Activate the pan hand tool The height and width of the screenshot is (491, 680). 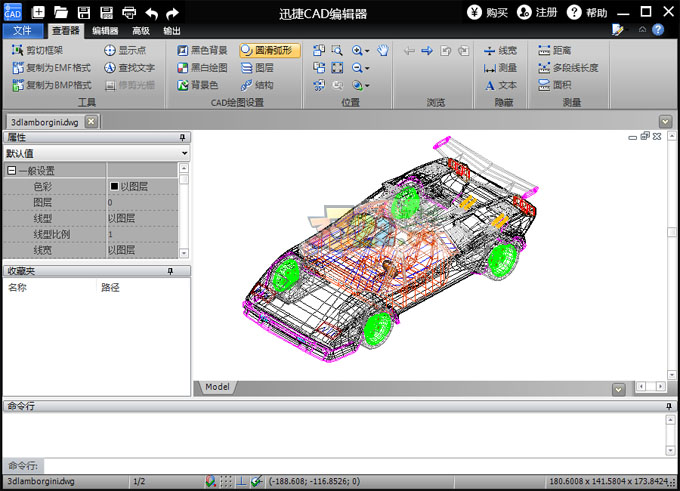click(x=382, y=50)
